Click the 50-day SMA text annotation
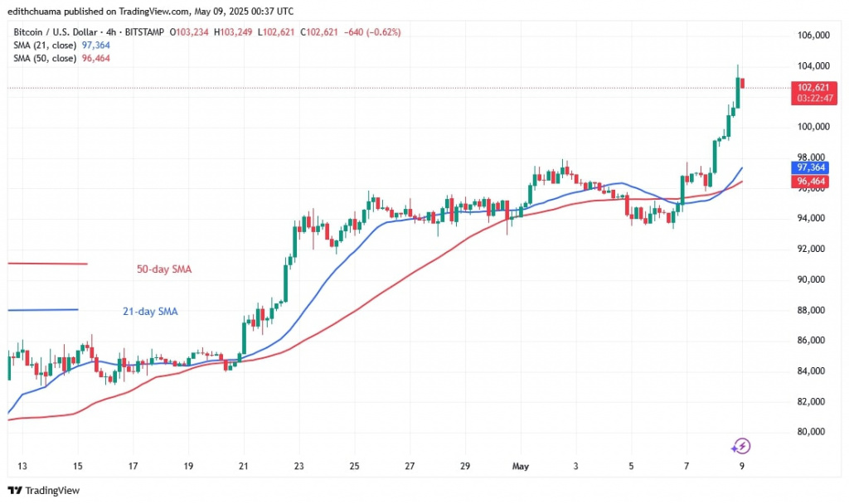 [164, 269]
